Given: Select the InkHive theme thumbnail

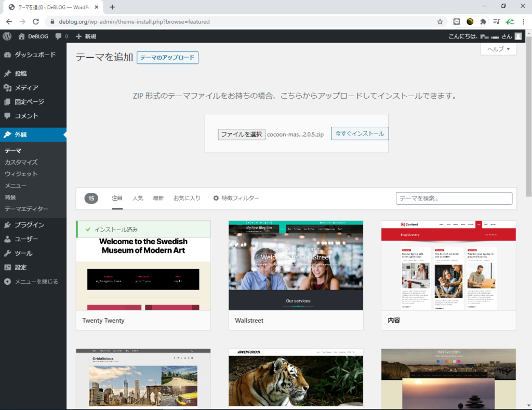Looking at the screenshot, I should click(x=448, y=379).
